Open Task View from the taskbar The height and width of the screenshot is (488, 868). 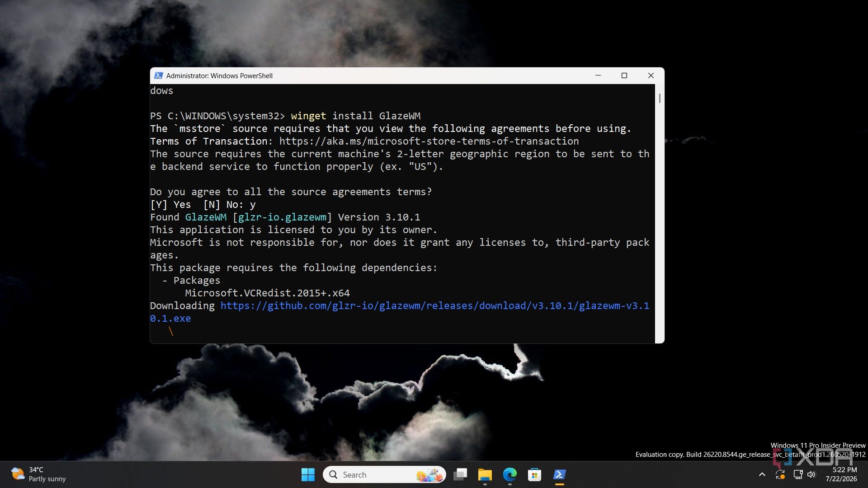(x=460, y=474)
